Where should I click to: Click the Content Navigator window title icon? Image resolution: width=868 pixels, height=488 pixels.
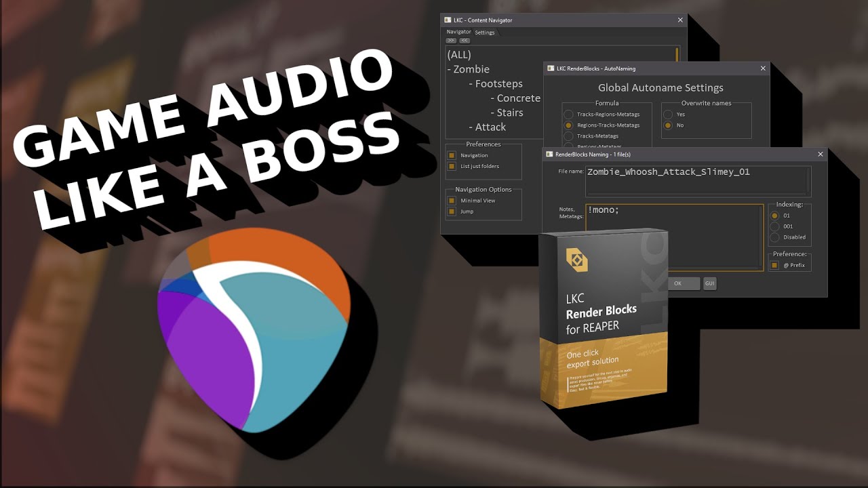point(448,20)
